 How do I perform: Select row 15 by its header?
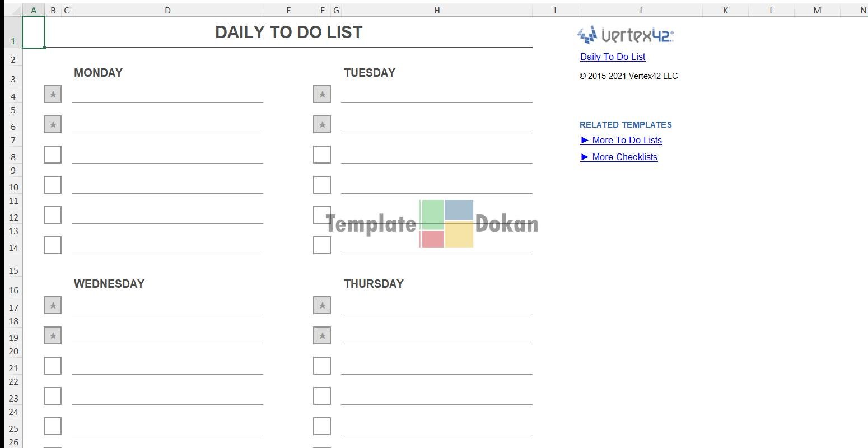pos(13,270)
